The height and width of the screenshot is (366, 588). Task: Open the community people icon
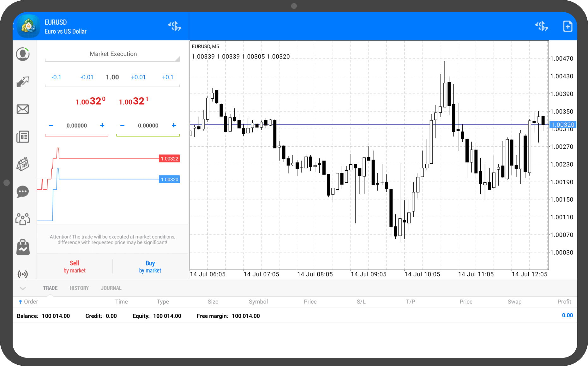point(23,219)
